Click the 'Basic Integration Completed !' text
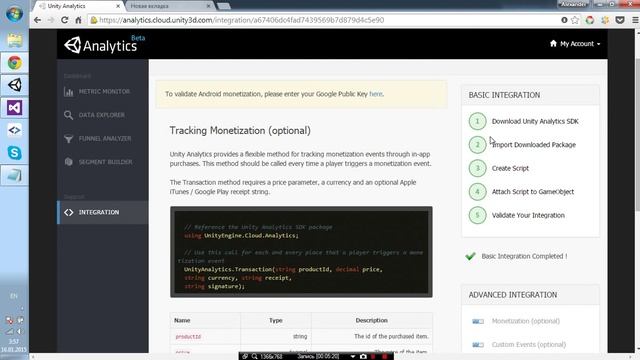The height and width of the screenshot is (360, 640). pos(524,256)
